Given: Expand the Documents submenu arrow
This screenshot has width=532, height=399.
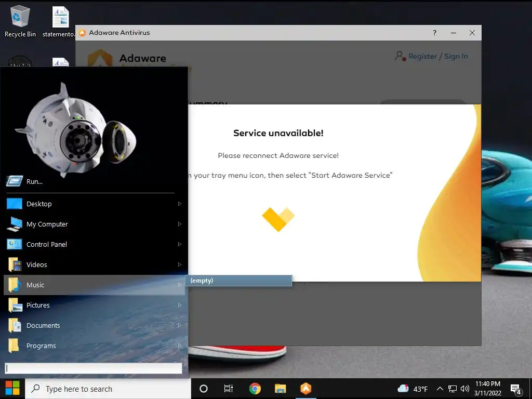Looking at the screenshot, I should (x=179, y=325).
